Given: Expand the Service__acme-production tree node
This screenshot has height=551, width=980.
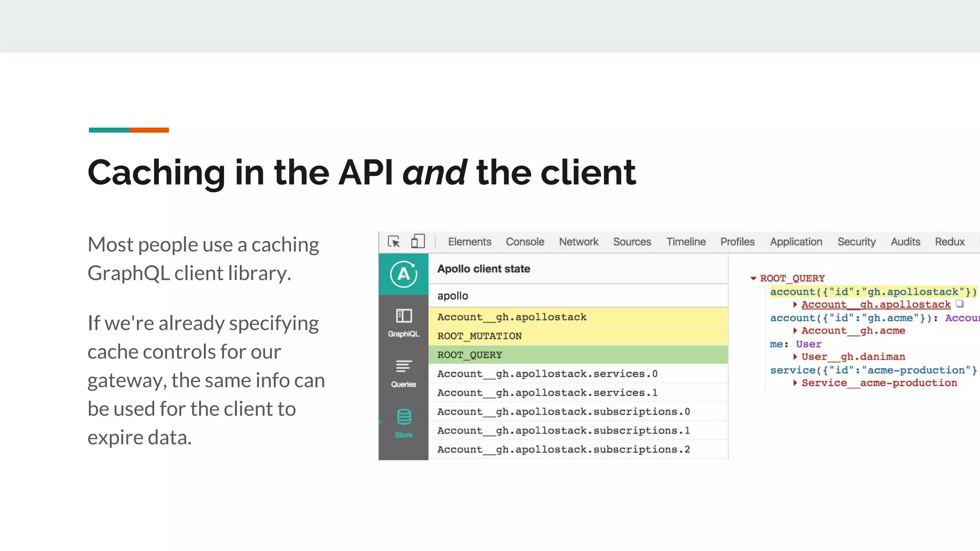Looking at the screenshot, I should point(795,383).
